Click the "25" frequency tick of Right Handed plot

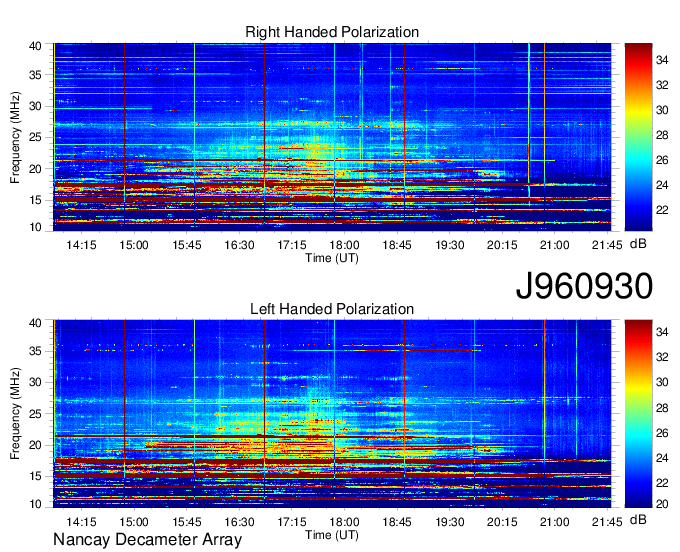point(35,138)
